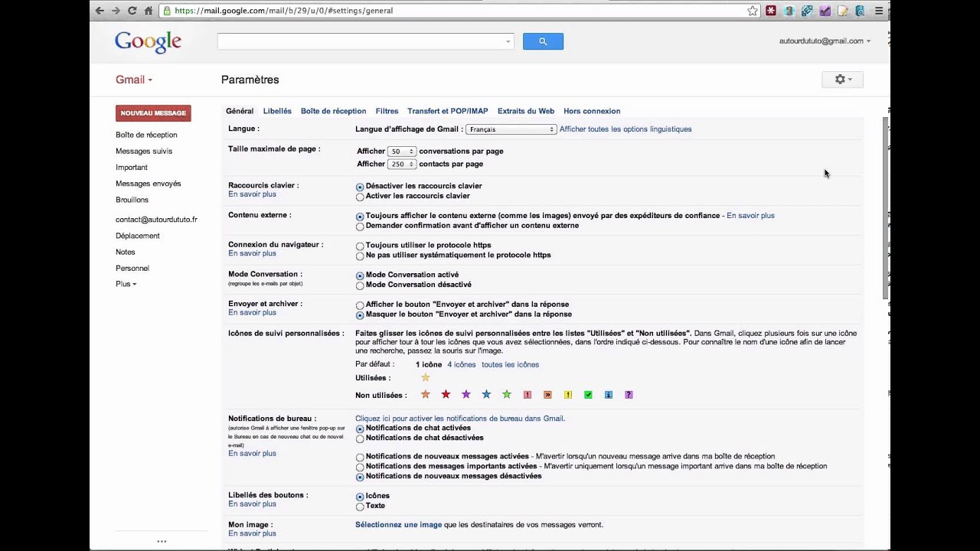Click Sélectionnez une image link

(399, 525)
